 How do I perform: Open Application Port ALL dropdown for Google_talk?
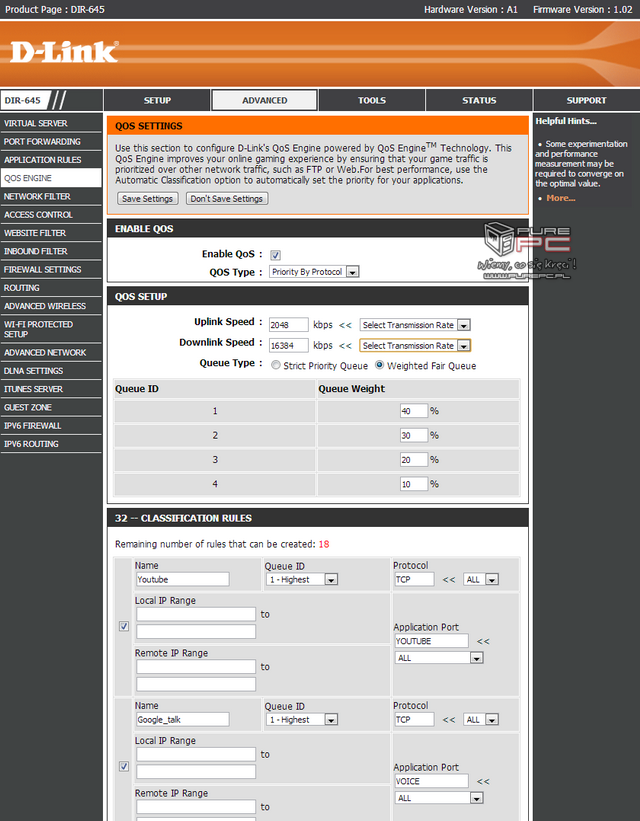[439, 798]
